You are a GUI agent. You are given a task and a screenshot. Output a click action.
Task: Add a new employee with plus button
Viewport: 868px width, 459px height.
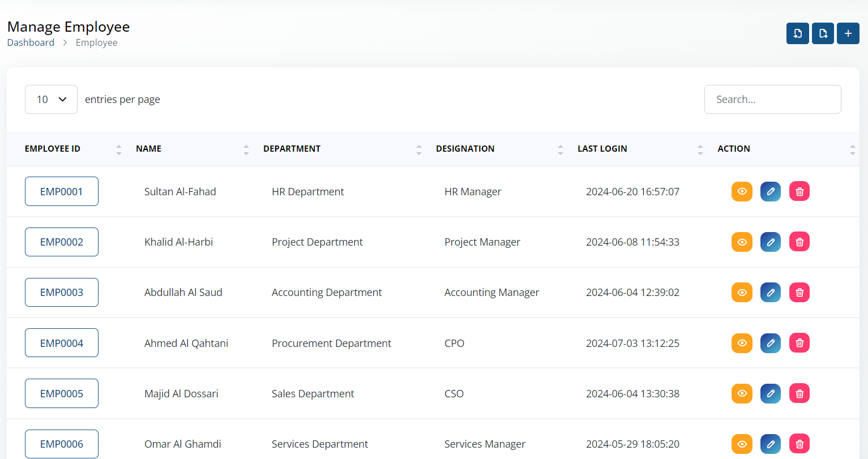848,33
